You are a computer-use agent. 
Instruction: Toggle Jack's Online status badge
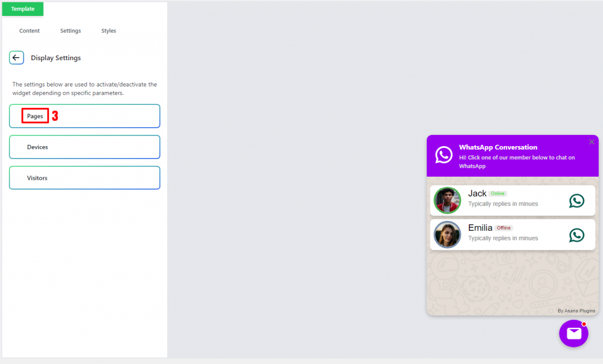(x=498, y=193)
